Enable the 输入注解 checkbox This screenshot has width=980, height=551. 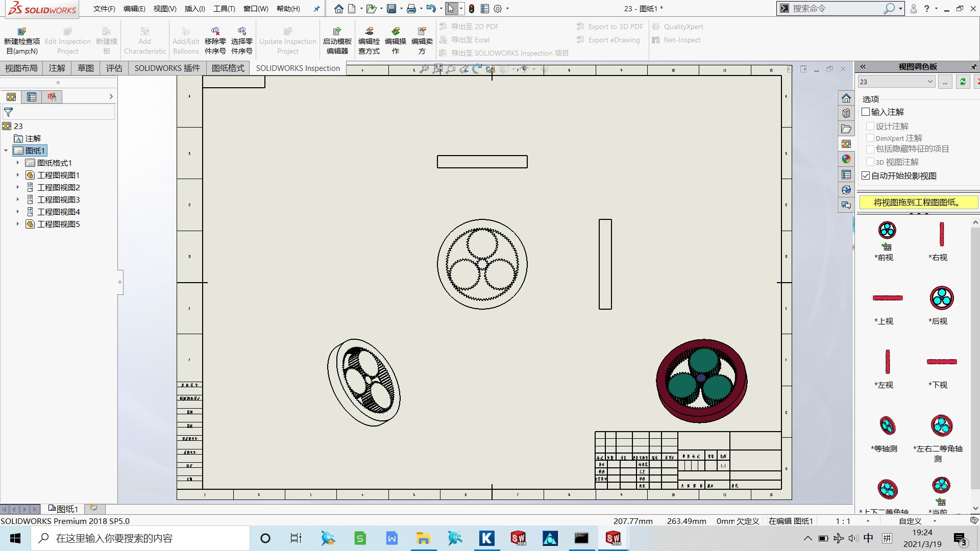click(x=866, y=112)
